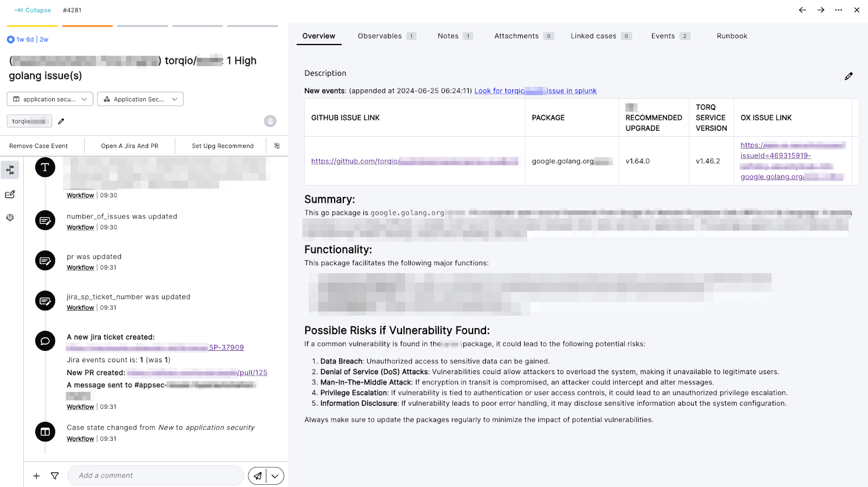Close the case view
The image size is (868, 487).
click(857, 10)
